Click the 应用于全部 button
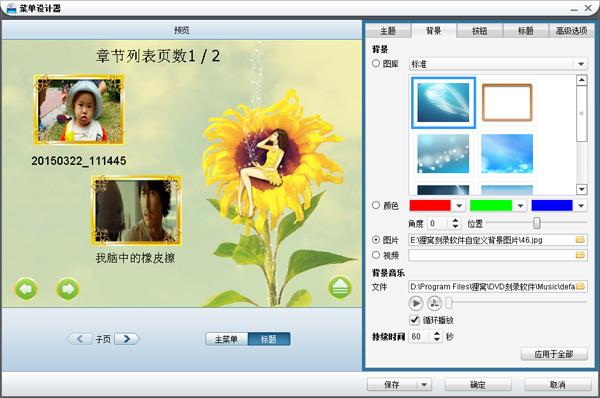600x398 pixels. [554, 354]
